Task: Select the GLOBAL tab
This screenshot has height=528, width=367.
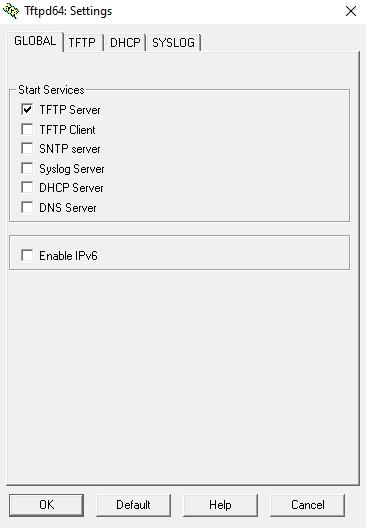Action: (x=35, y=41)
